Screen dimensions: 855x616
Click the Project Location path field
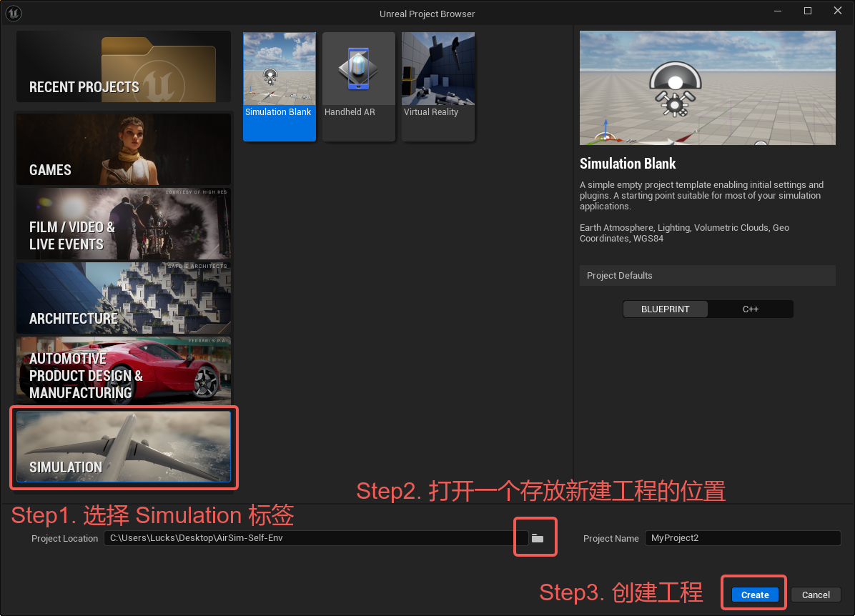[x=316, y=538]
